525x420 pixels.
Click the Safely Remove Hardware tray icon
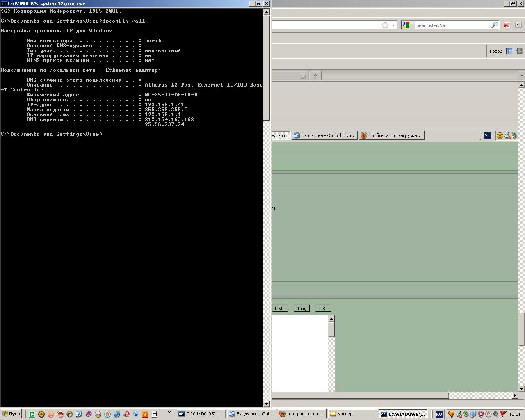[466, 414]
